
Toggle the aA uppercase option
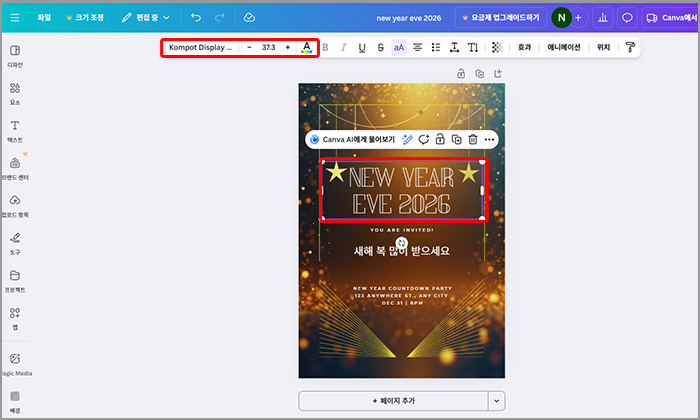(x=399, y=47)
